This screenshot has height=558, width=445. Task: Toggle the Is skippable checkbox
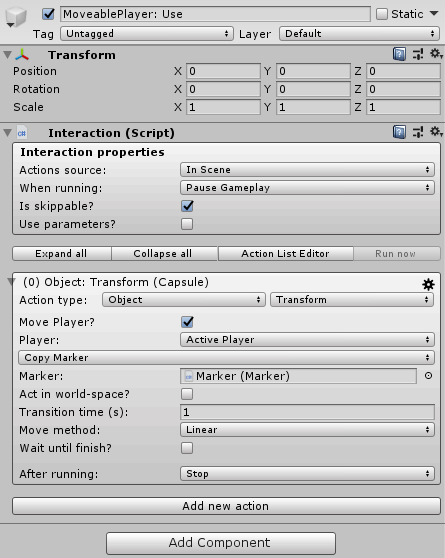pyautogui.click(x=187, y=206)
